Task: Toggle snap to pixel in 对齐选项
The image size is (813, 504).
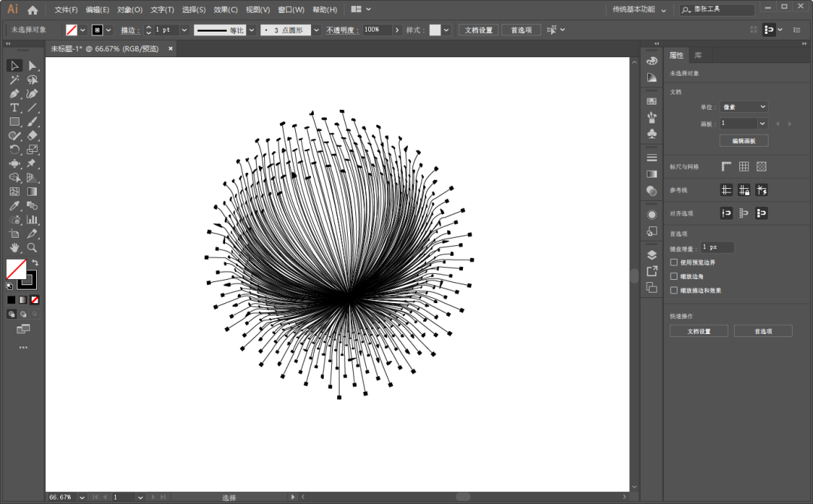Action: coord(726,213)
